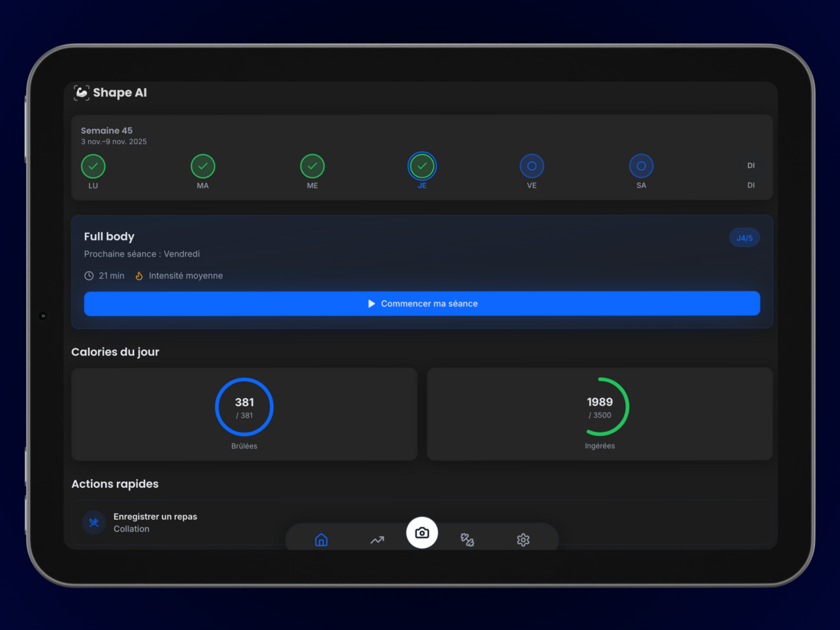The width and height of the screenshot is (840, 630).
Task: Click the utensils icon for meal logging
Action: (x=94, y=523)
